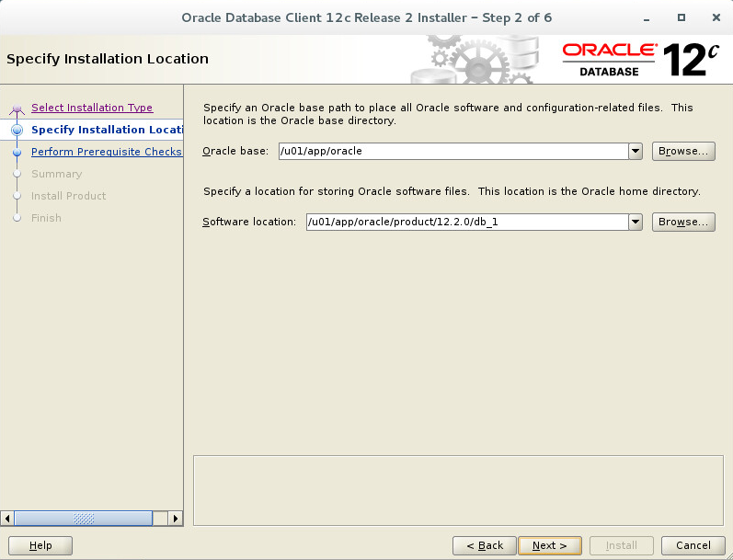This screenshot has height=560, width=733.
Task: Click the 'Finish' step text
Action: (x=46, y=218)
